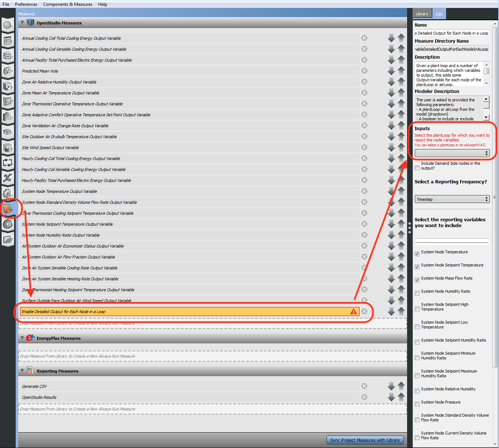Click the Measure Directory Name field
499x448 pixels.
452,49
